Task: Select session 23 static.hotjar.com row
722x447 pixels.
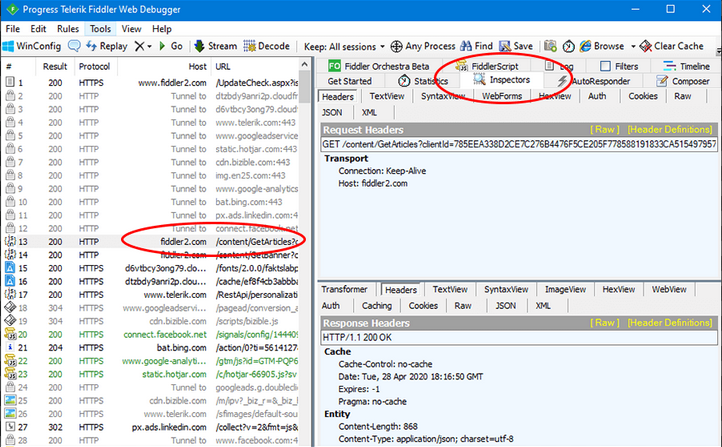Action: [151, 374]
